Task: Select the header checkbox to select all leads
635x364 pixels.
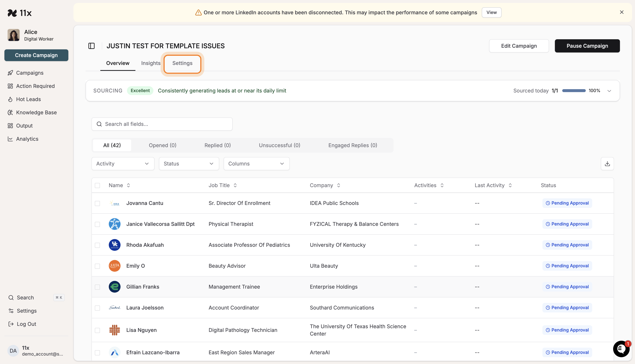Action: (97, 185)
